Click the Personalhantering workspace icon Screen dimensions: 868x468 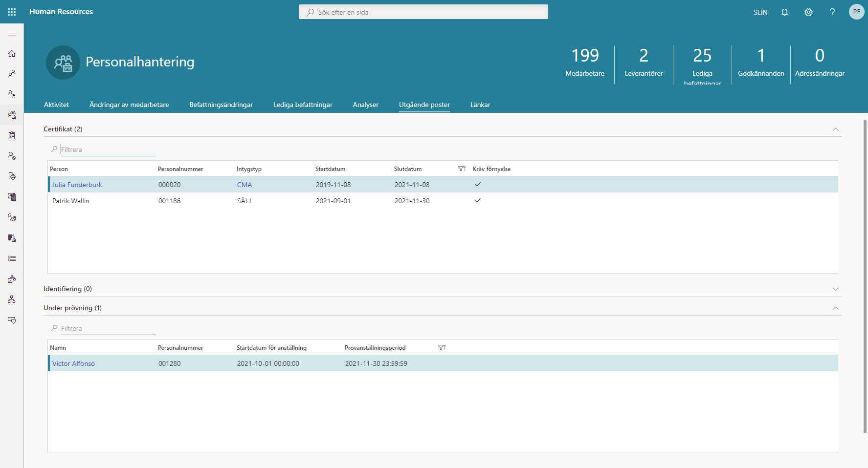(x=63, y=63)
